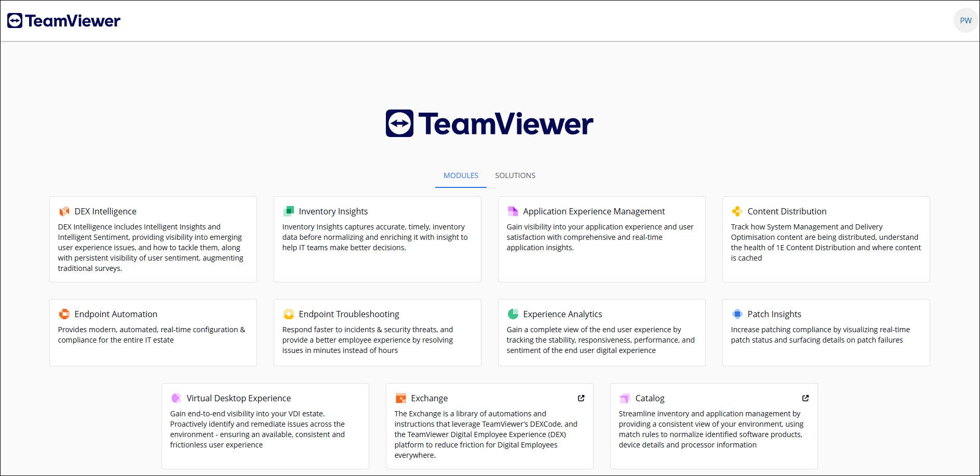The height and width of the screenshot is (476, 980).
Task: Click the Patch Insights blue icon
Action: pos(737,314)
